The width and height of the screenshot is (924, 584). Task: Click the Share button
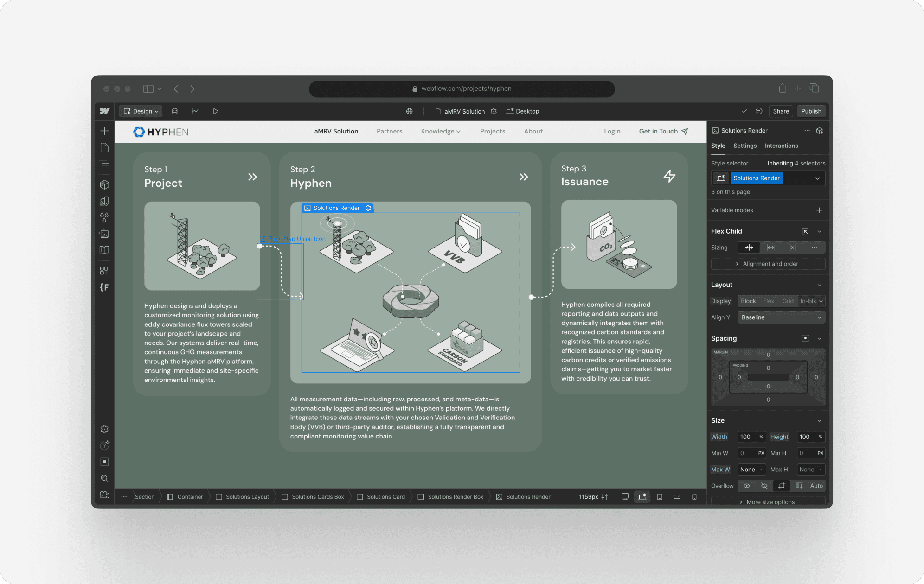(781, 111)
